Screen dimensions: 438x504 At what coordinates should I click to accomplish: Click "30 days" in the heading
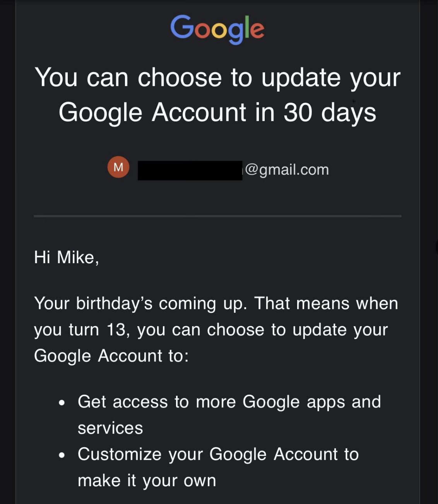coord(330,113)
